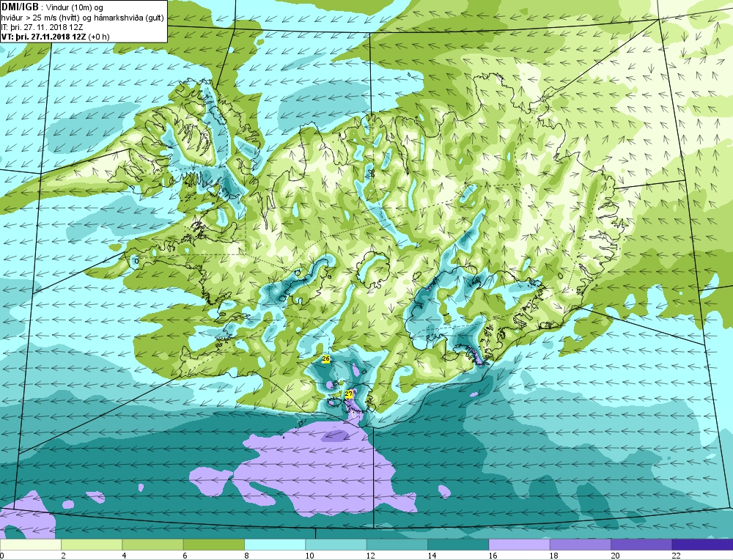Click the legend scale number 8

[246, 556]
